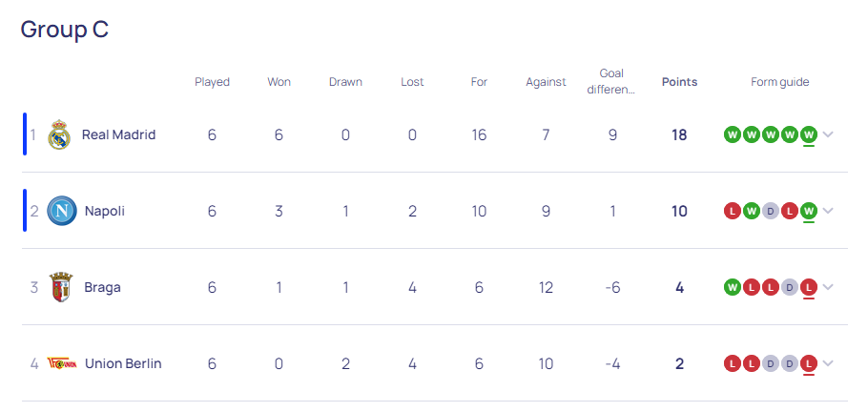
Task: Click the Real Madrid club crest
Action: 59,134
